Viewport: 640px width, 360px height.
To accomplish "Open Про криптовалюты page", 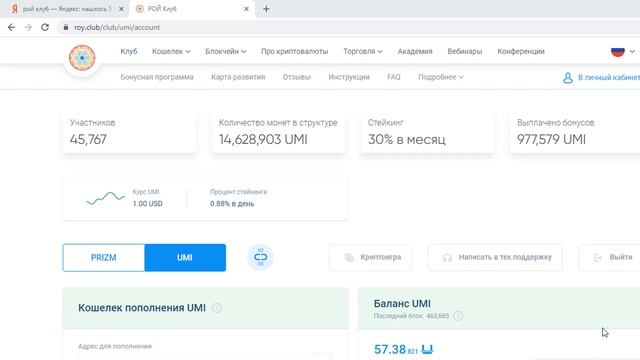I will click(294, 51).
